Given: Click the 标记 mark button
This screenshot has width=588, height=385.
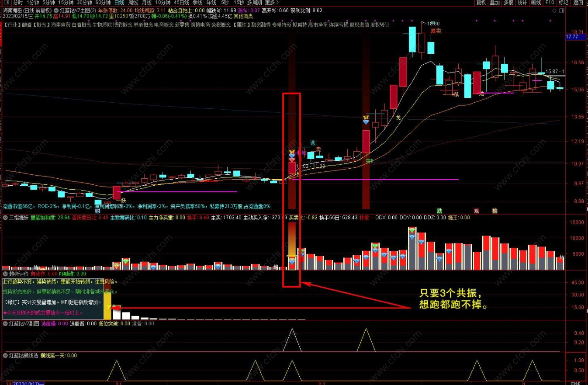Looking at the screenshot, I should click(x=563, y=3).
